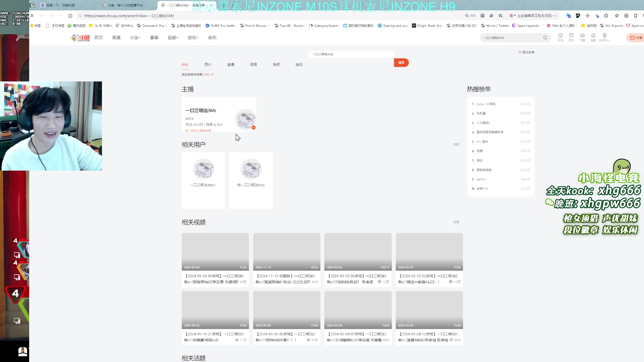644x362 pixels.
Task: Click 全部 next to 相关用户
Action: (456, 144)
